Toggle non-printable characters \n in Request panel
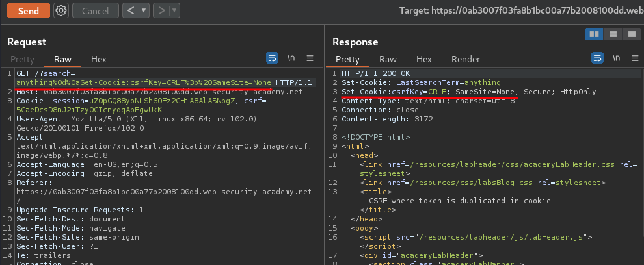Viewport: 644px width, 265px height. pos(291,58)
